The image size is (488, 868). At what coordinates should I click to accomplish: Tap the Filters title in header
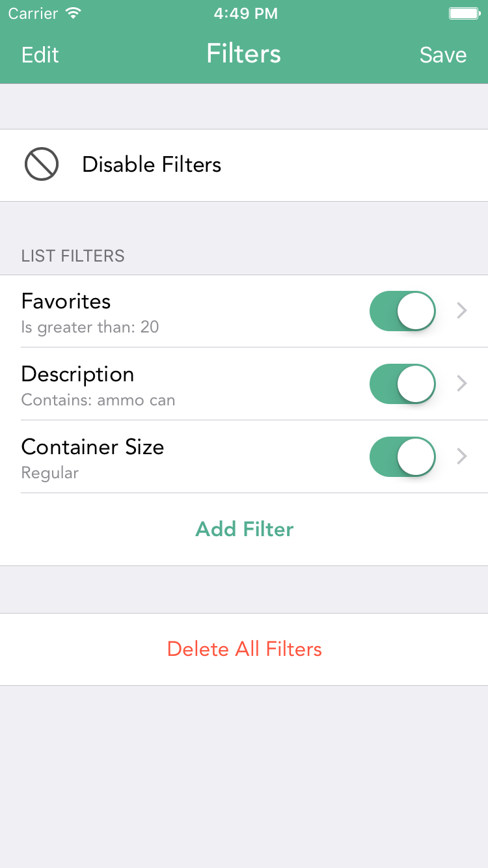click(x=244, y=53)
